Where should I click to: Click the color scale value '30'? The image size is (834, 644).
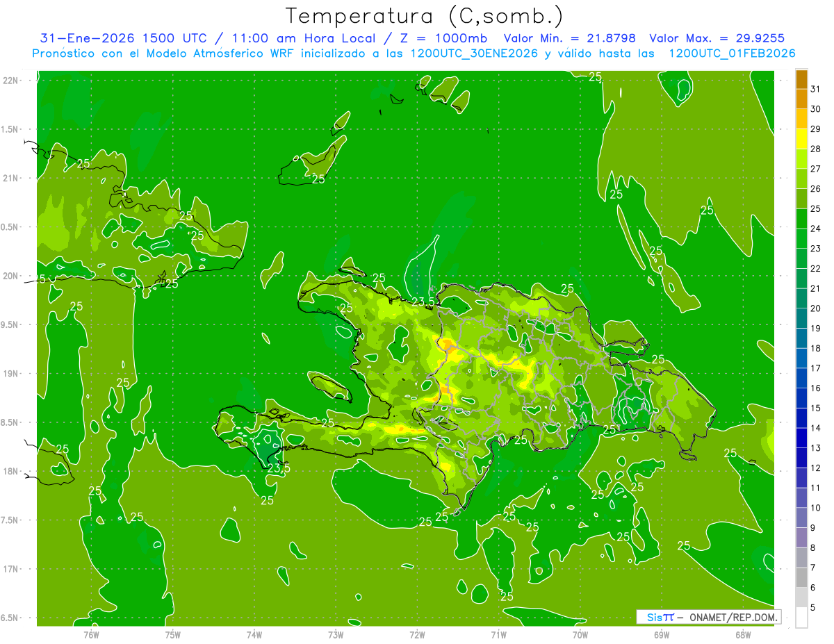(816, 109)
